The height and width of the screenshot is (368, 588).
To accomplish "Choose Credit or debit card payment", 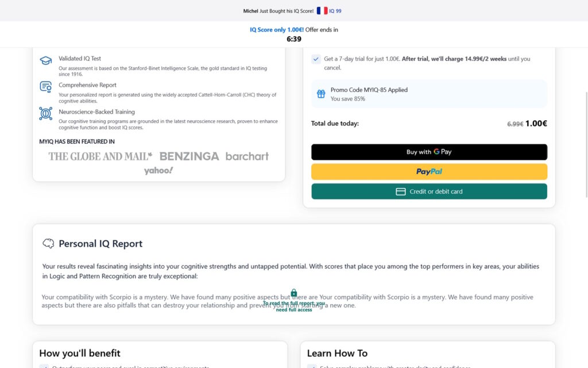I will pos(429,191).
